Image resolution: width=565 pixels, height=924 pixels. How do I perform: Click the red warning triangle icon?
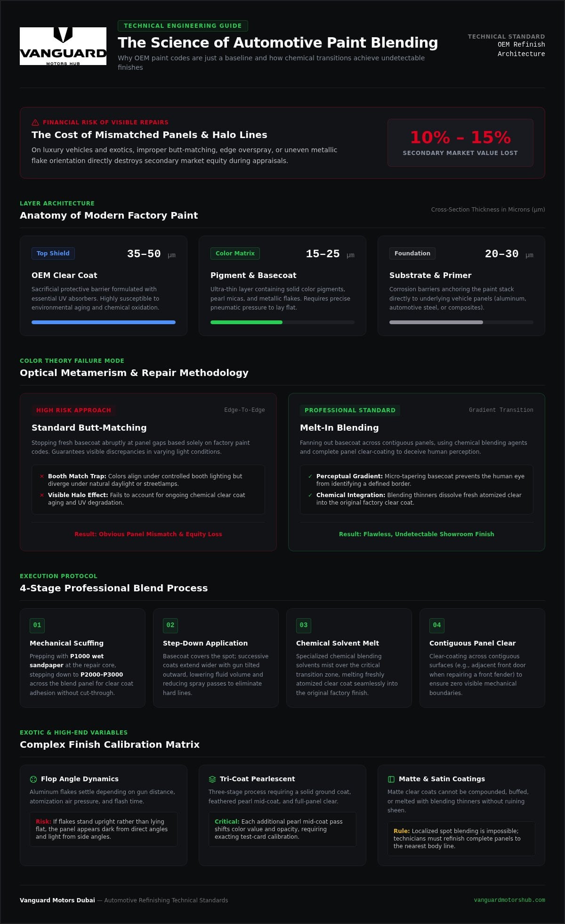35,123
